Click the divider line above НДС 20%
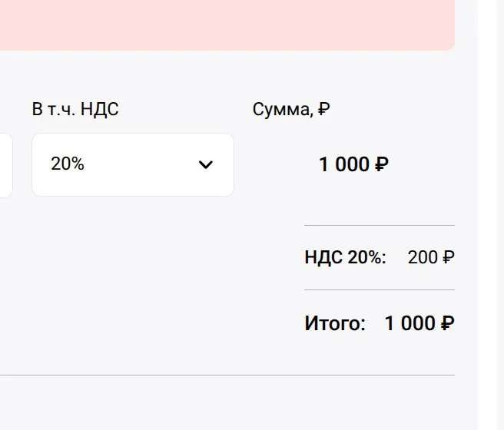The height and width of the screenshot is (430, 504). tap(380, 225)
